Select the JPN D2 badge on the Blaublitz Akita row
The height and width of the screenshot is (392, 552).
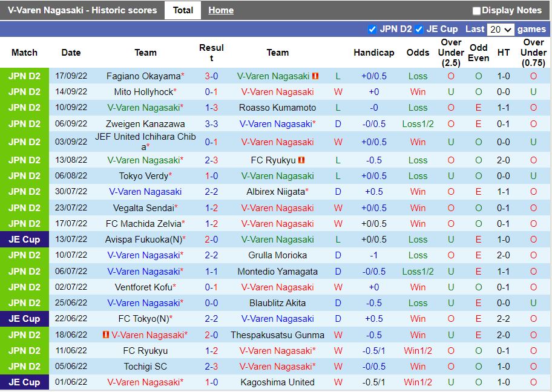[24, 302]
